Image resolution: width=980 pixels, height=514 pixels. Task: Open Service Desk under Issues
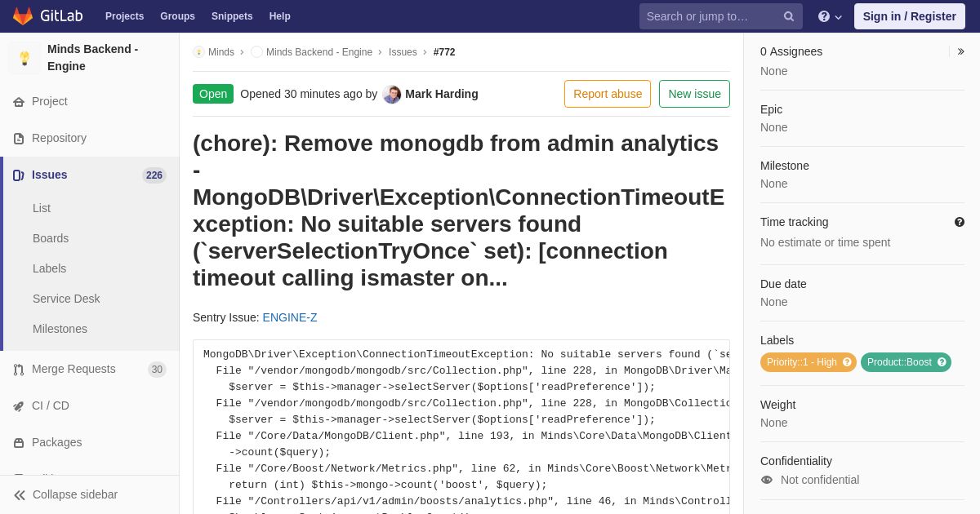[x=66, y=299]
